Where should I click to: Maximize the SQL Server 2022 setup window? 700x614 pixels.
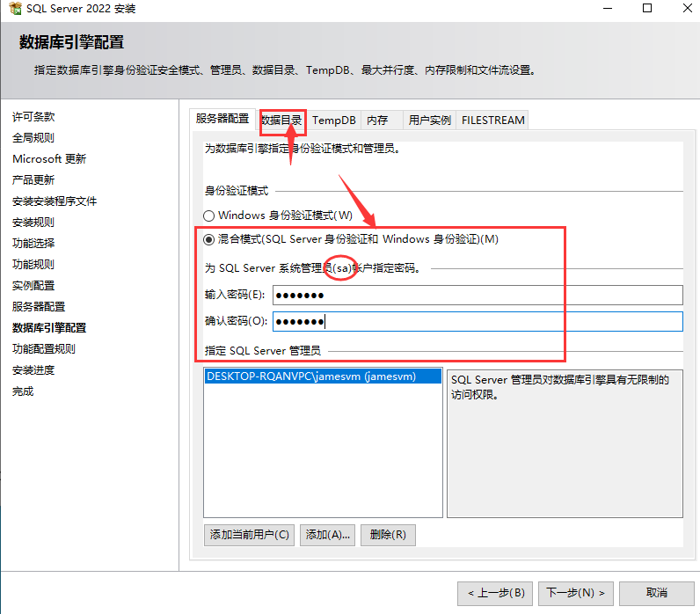tap(647, 9)
